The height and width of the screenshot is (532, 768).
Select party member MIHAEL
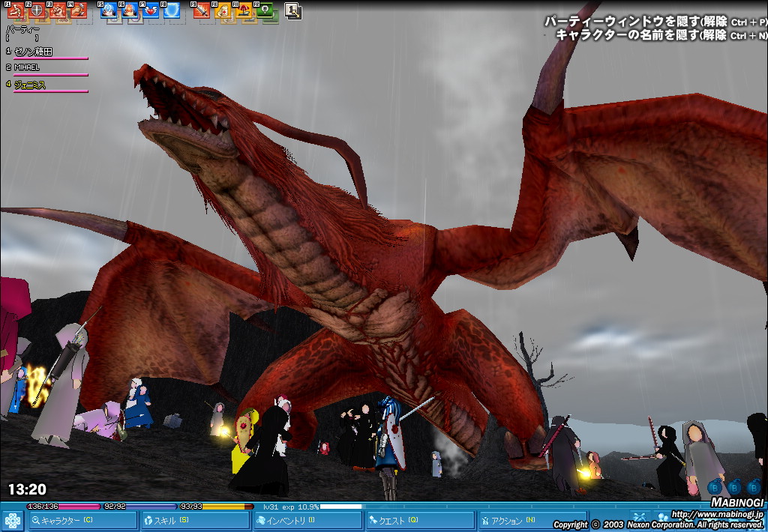(x=26, y=67)
